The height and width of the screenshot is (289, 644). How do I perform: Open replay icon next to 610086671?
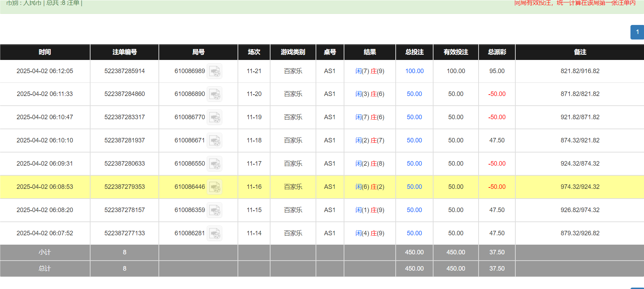(214, 141)
